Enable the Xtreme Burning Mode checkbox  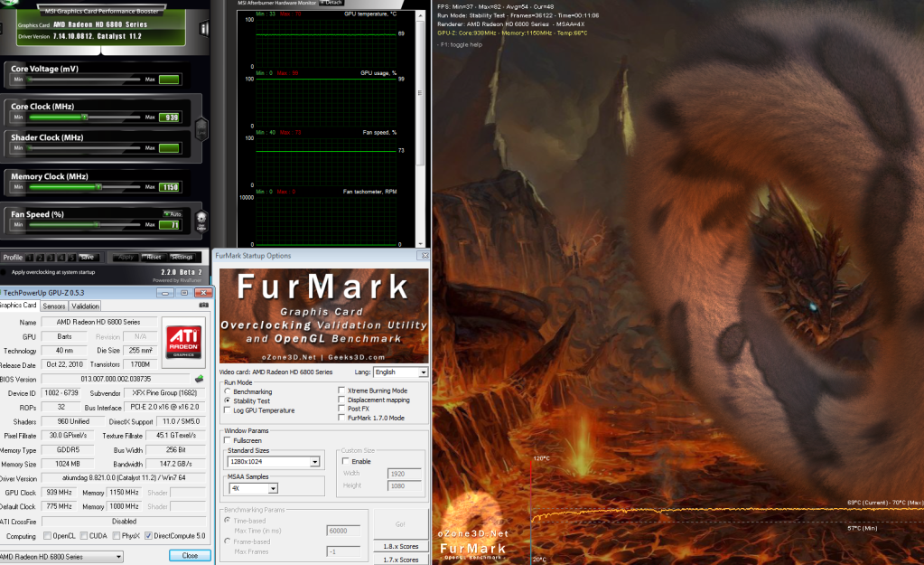[x=341, y=391]
